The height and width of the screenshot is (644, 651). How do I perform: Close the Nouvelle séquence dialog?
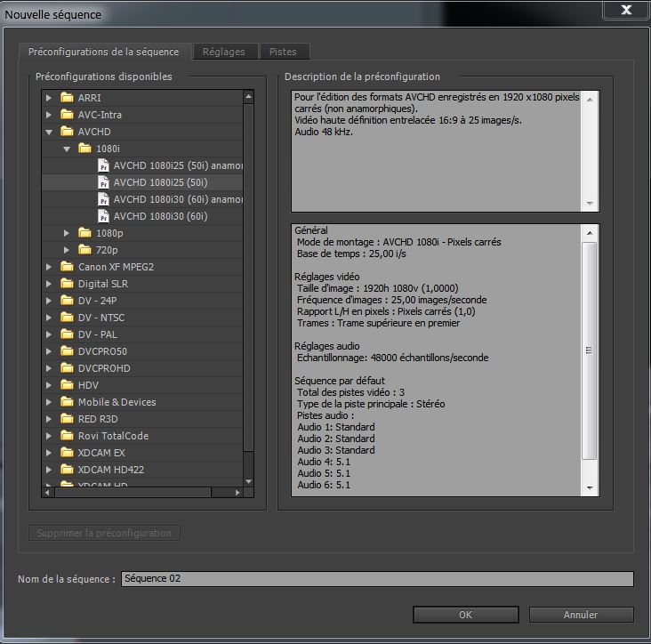click(626, 10)
